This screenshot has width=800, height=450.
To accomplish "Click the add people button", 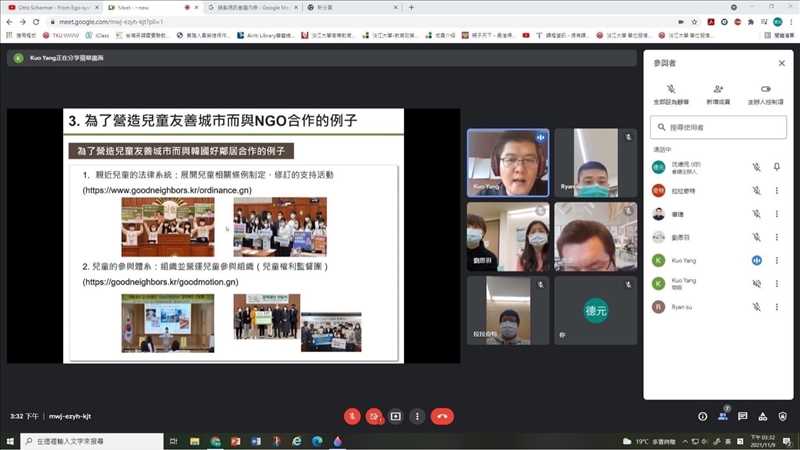I will click(718, 94).
